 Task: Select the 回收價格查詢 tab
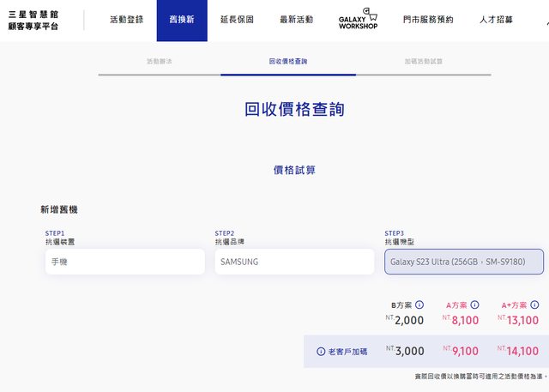(287, 62)
